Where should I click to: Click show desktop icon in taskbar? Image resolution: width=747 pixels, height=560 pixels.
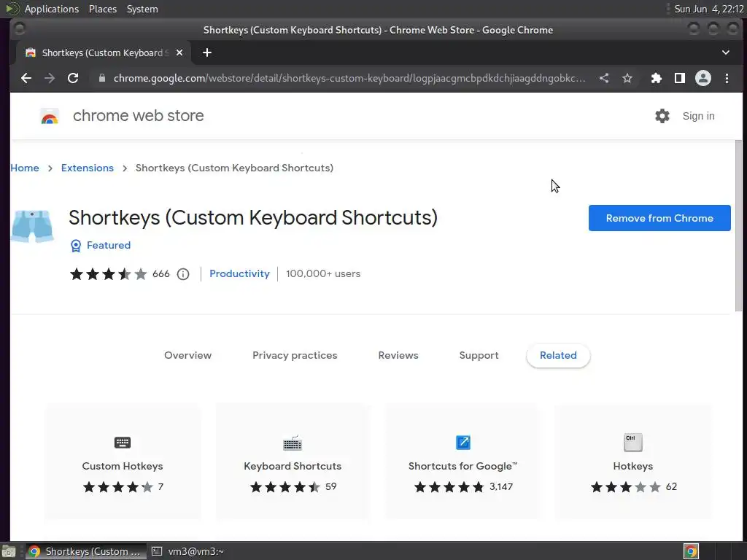[x=9, y=551]
